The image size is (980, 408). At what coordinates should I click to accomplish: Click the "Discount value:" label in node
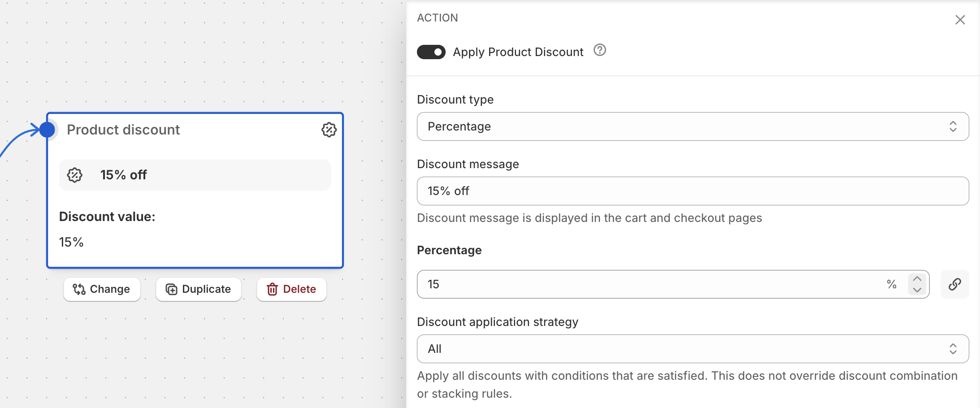(107, 217)
